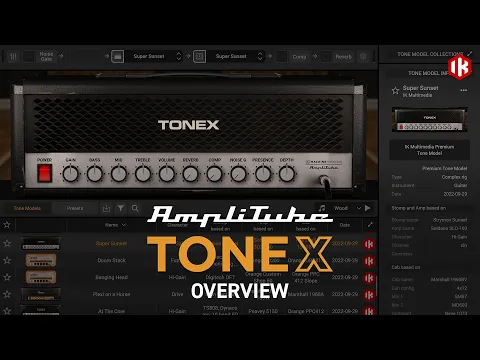Image resolution: width=480 pixels, height=360 pixels.
Task: Click the amp thumbnail in Tone Model Info
Action: point(430,119)
